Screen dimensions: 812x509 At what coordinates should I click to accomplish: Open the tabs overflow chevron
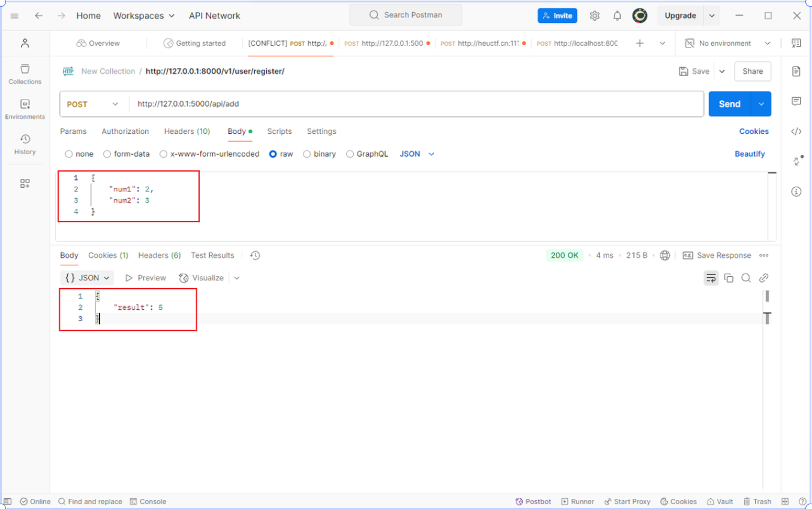pos(662,43)
